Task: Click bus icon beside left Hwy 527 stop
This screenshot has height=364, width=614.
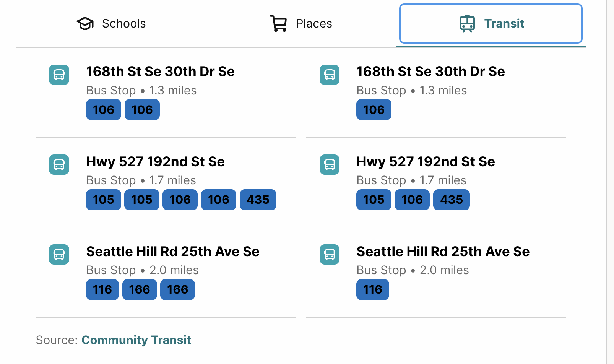Action: coord(59,164)
